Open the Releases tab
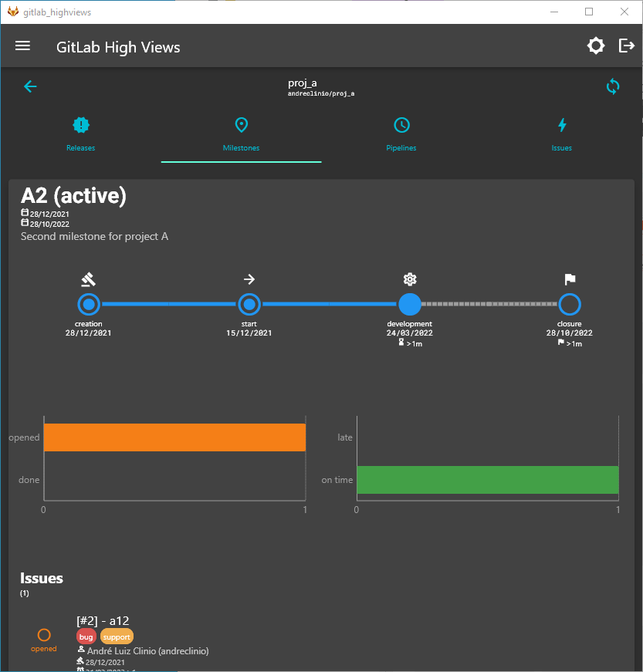Viewport: 643px width, 672px height. click(x=80, y=135)
